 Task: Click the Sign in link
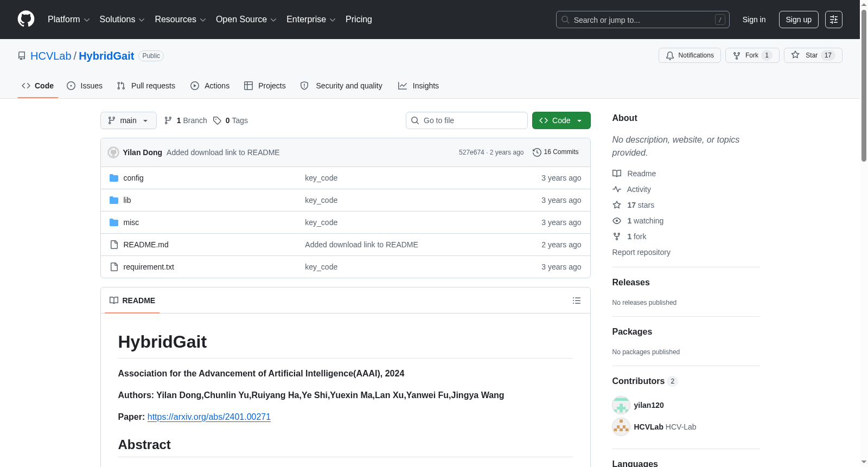(x=754, y=20)
